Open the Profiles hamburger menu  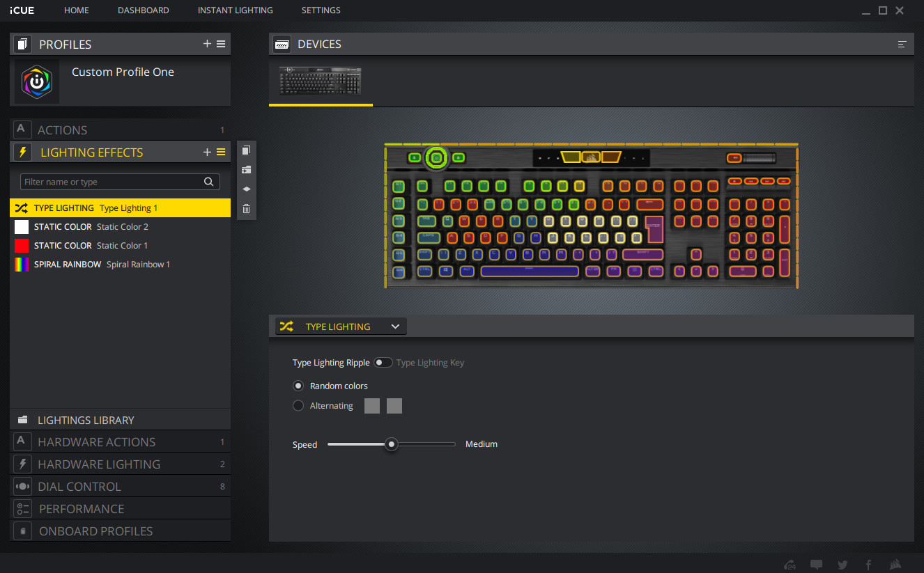click(221, 44)
